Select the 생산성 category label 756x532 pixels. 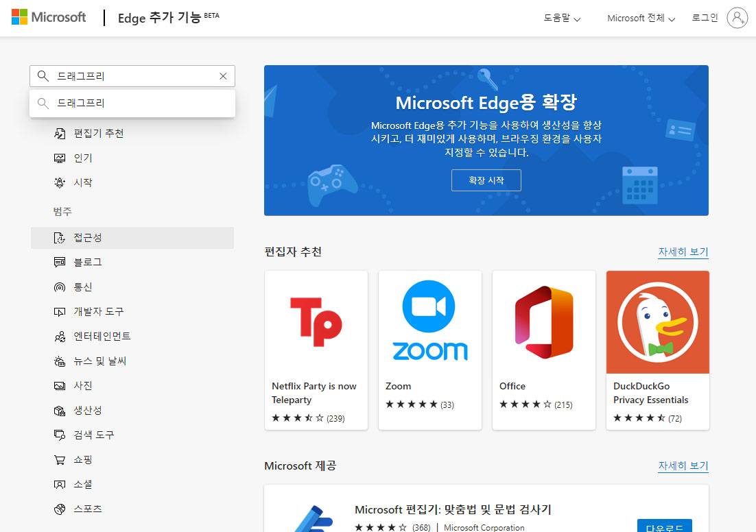click(87, 411)
